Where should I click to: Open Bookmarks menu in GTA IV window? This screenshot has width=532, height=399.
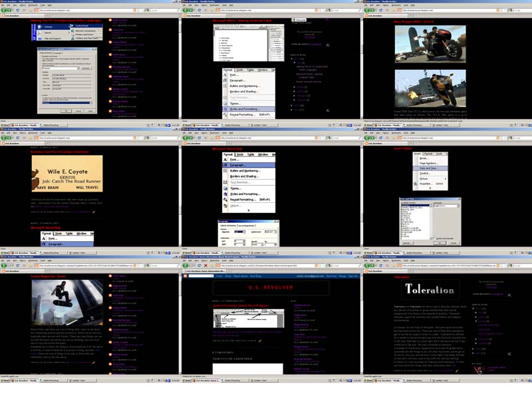click(x=396, y=5)
